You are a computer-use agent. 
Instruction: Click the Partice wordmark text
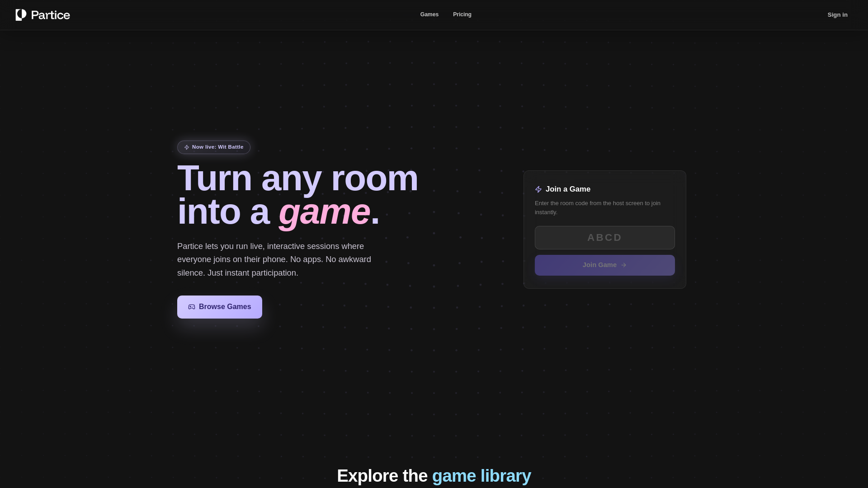[x=51, y=15]
